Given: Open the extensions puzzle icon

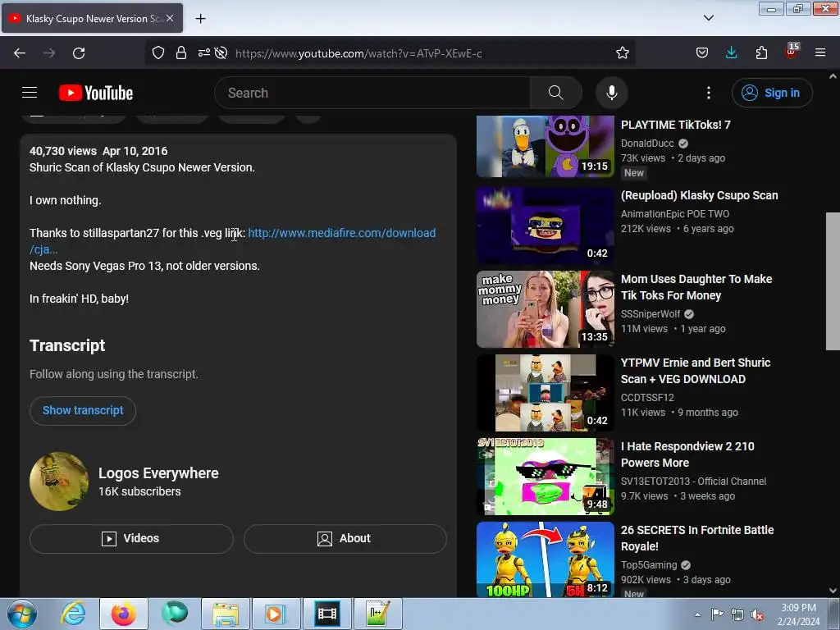Looking at the screenshot, I should (761, 53).
